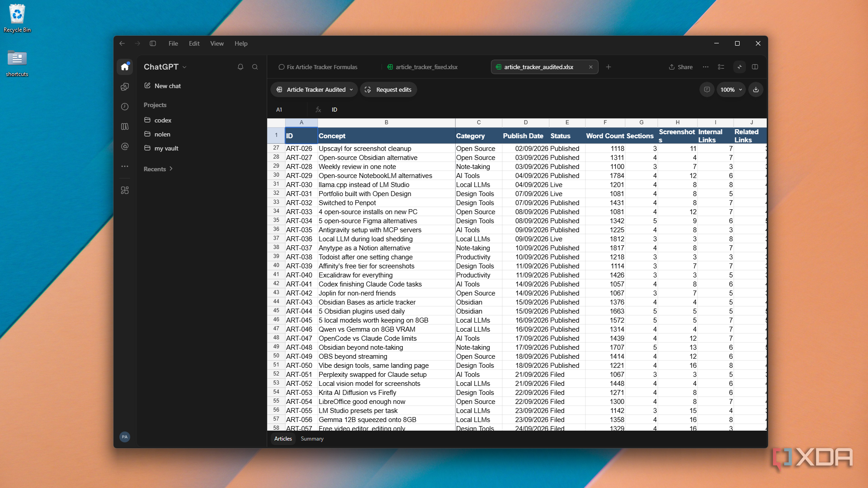Screen dimensions: 868x488
Task: Switch to the Fix Article Tracker Formulas tab
Action: (x=318, y=67)
